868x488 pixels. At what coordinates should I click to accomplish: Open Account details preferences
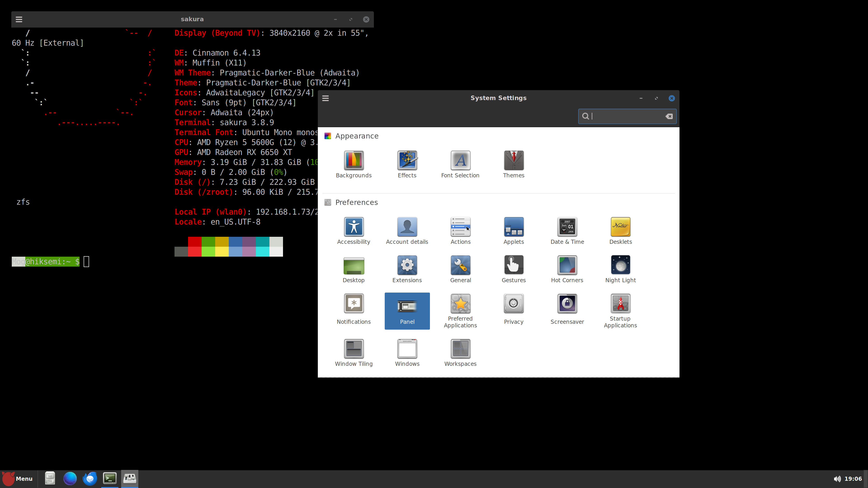(x=407, y=231)
